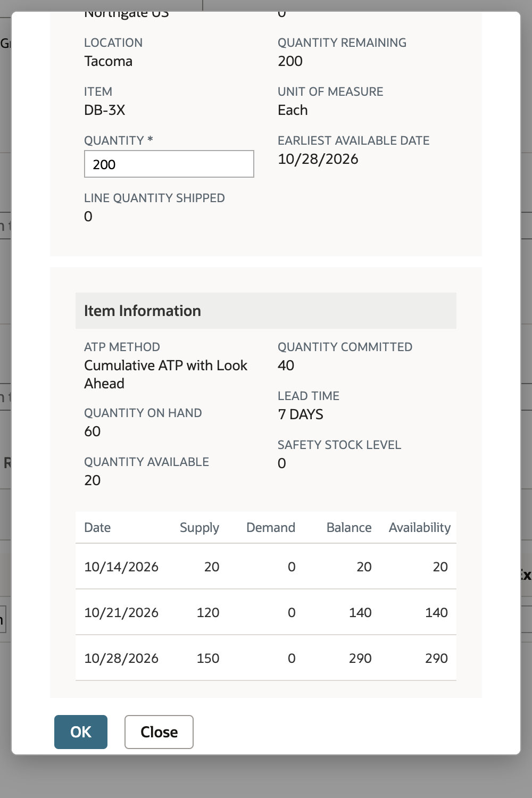Viewport: 532px width, 798px height.
Task: Click the Close button
Action: pos(159,732)
